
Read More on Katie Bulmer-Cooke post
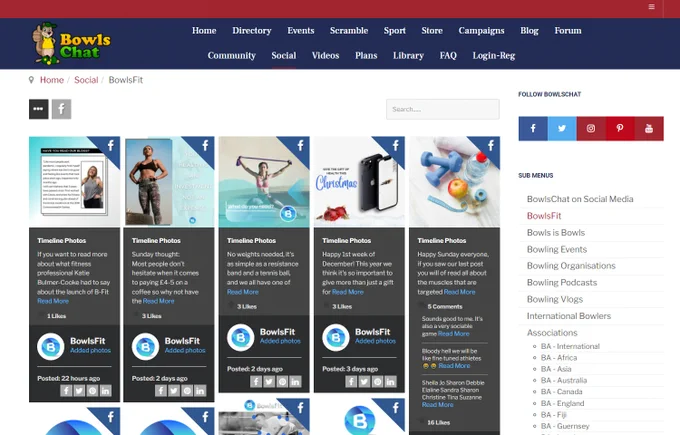click(53, 301)
